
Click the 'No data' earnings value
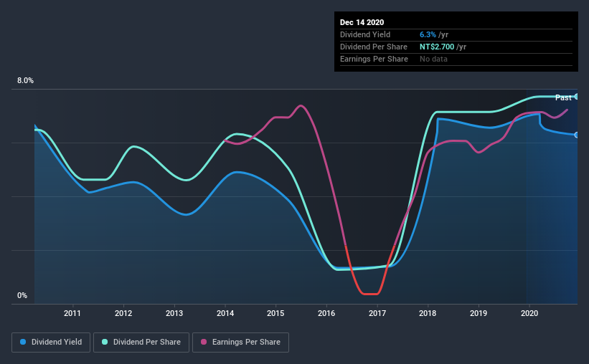[433, 59]
